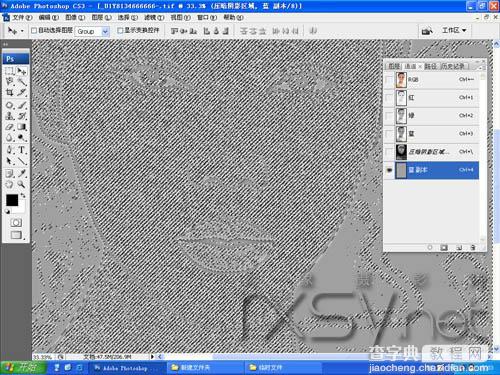Open Adobe Bridge icon in options bar
The image size is (500, 375).
[x=427, y=31]
